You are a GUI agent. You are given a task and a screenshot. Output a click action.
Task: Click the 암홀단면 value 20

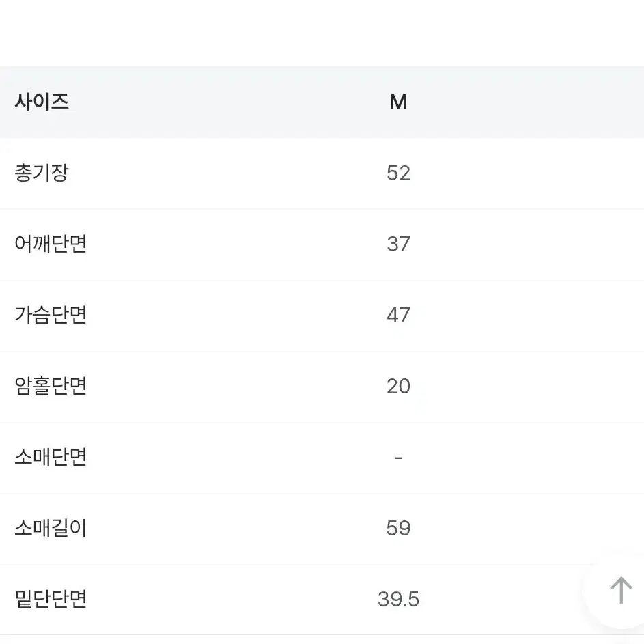(x=398, y=386)
